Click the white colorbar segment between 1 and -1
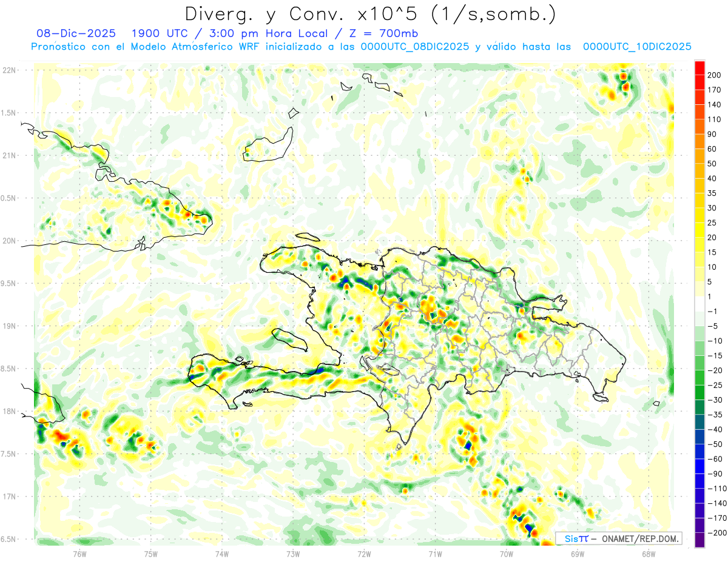Image resolution: width=728 pixels, height=562 pixels. tap(699, 304)
